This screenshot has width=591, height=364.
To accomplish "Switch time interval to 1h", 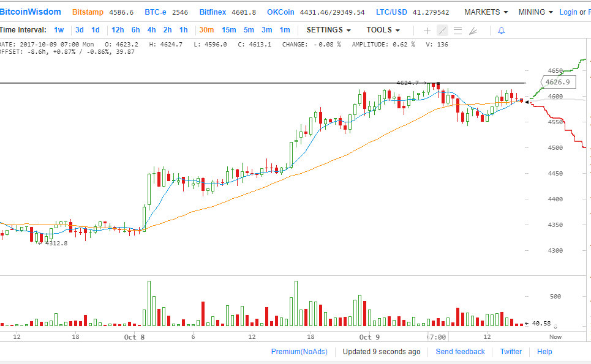I will click(x=183, y=30).
